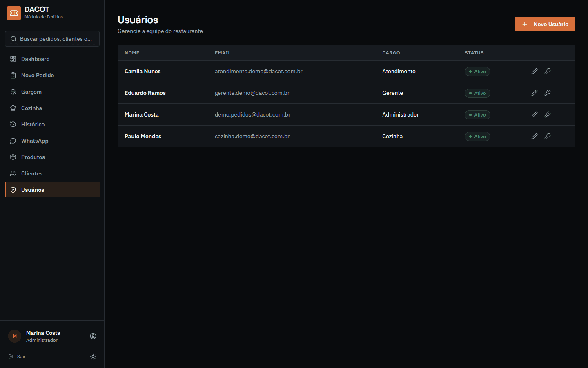Select Usuários in the sidebar
588x368 pixels.
coord(52,190)
